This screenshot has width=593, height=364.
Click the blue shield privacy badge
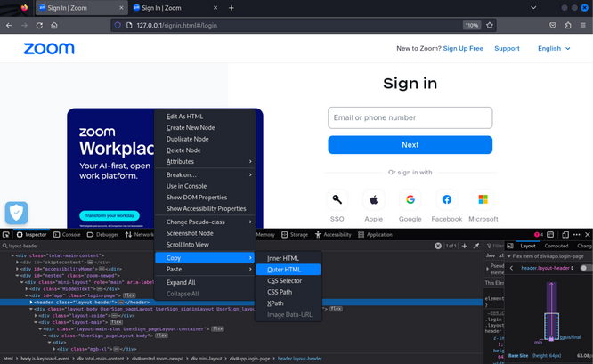[16, 213]
